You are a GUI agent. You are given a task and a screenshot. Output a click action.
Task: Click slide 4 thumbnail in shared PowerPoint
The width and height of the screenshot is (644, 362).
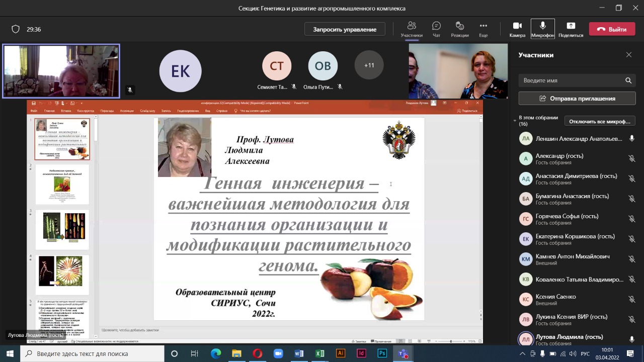pos(62,275)
